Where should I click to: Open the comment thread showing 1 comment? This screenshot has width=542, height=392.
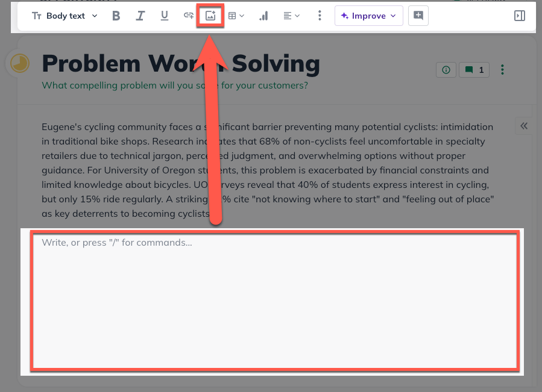pos(474,70)
